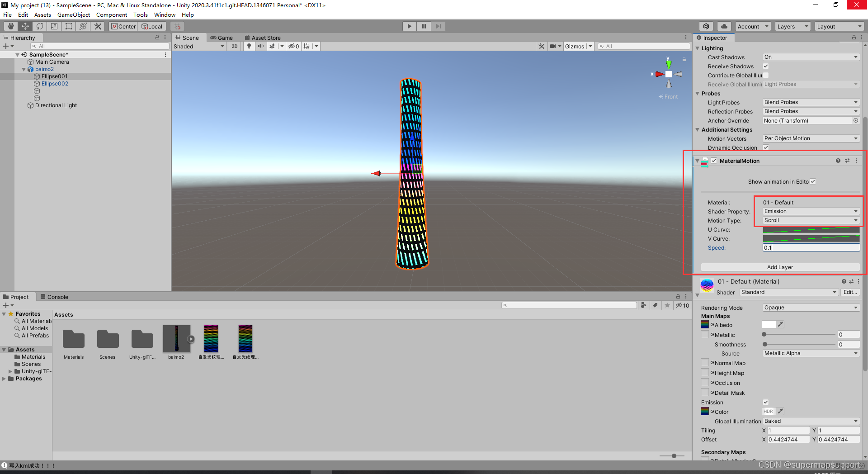The height and width of the screenshot is (474, 868).
Task: Open the Layout dropdown button
Action: coord(840,26)
